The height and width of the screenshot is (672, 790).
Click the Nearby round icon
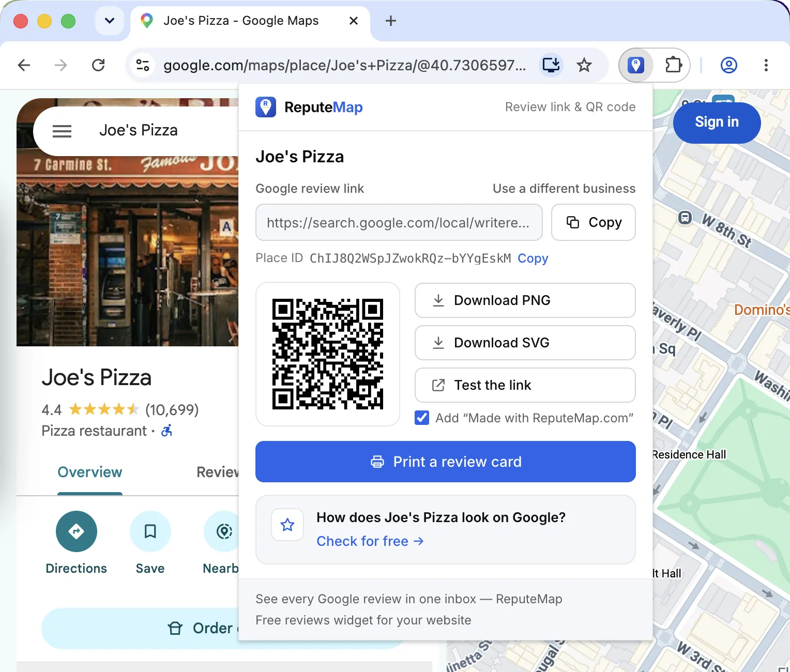click(x=224, y=531)
